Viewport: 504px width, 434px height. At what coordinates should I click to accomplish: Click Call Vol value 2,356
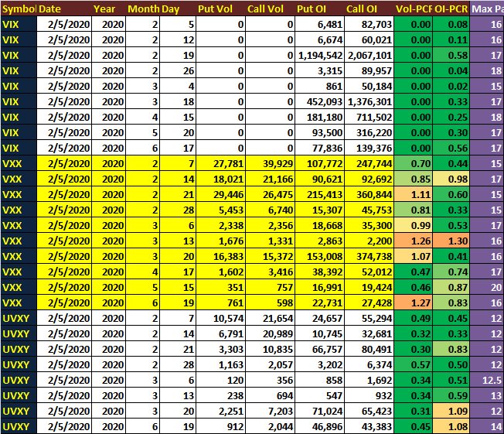pos(271,225)
